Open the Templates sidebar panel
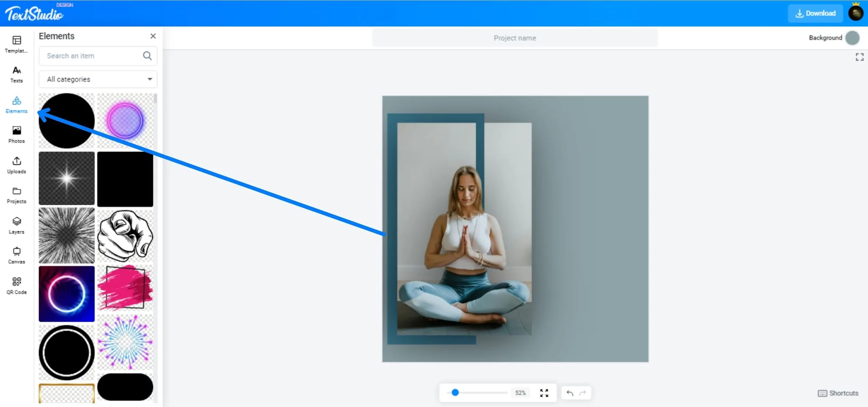Screen dimensions: 868x407 click(x=16, y=44)
